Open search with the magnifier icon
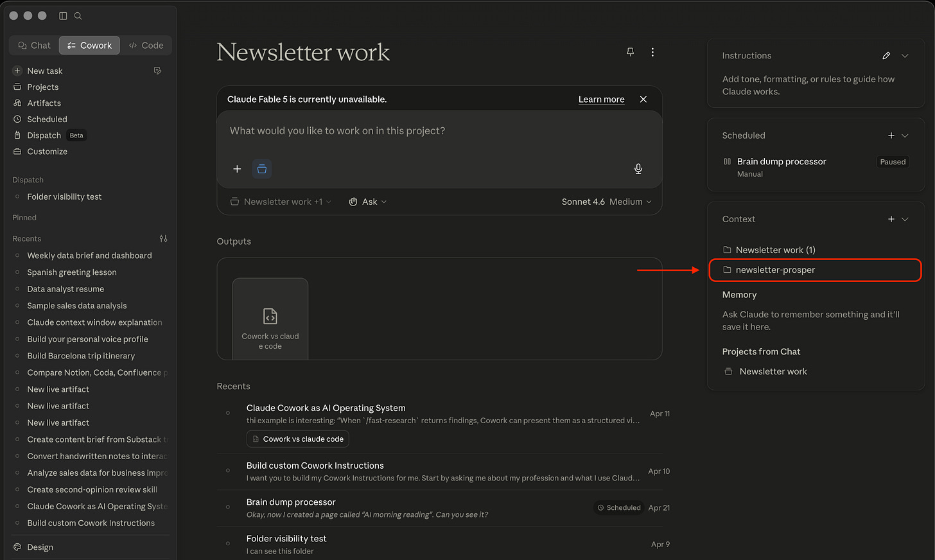The height and width of the screenshot is (560, 935). tap(78, 15)
